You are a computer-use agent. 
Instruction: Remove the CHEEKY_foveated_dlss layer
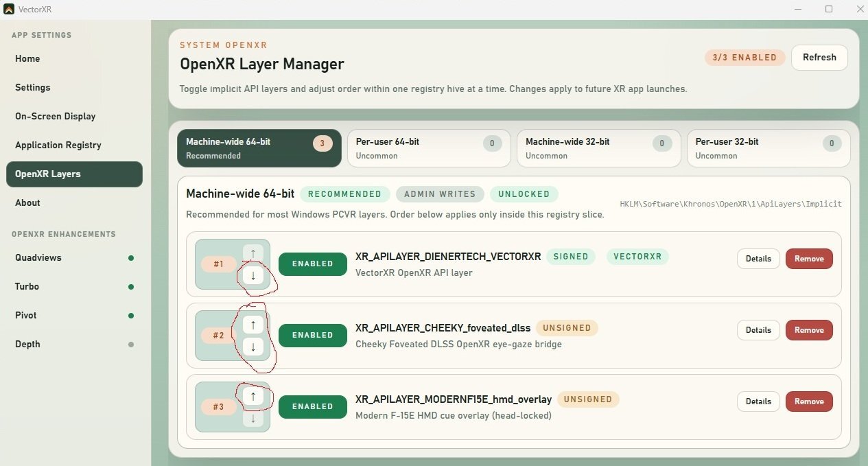click(x=809, y=330)
